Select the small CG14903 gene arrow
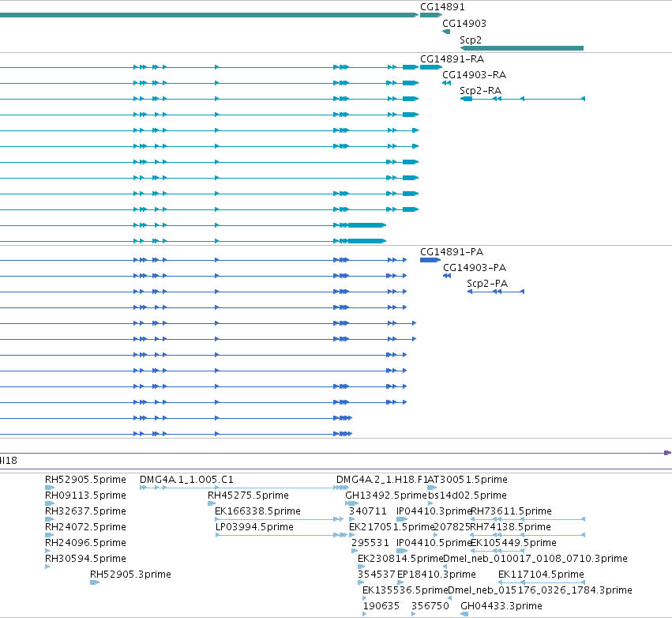The image size is (672, 618). [446, 32]
